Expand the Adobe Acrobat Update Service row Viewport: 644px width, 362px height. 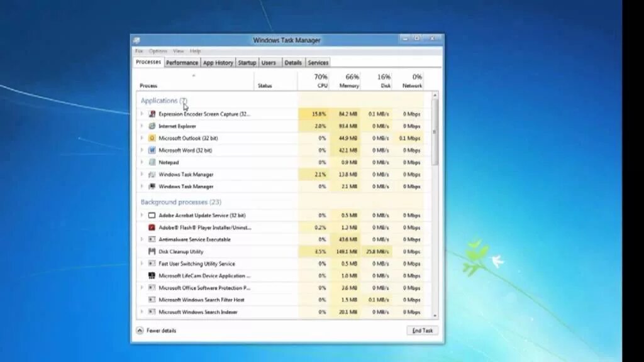point(142,215)
